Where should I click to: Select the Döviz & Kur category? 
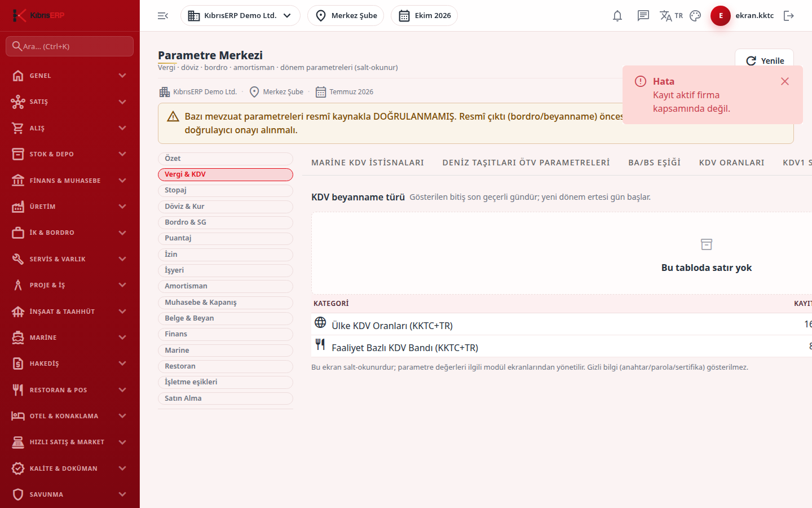226,207
